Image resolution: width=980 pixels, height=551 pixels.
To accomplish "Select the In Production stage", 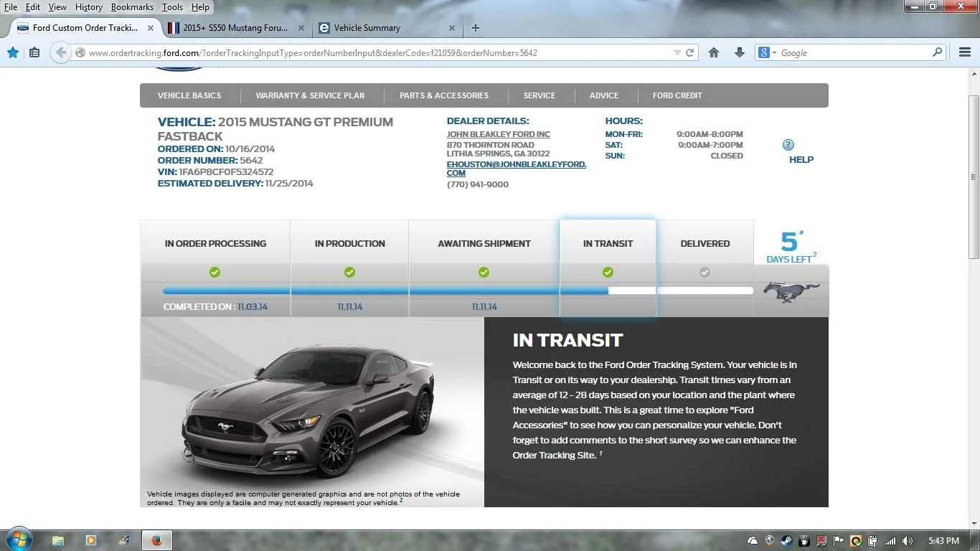I will coord(349,243).
